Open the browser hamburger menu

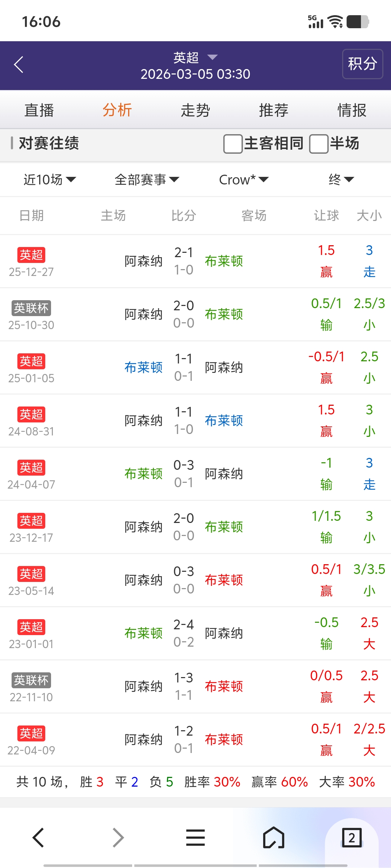pos(195,838)
